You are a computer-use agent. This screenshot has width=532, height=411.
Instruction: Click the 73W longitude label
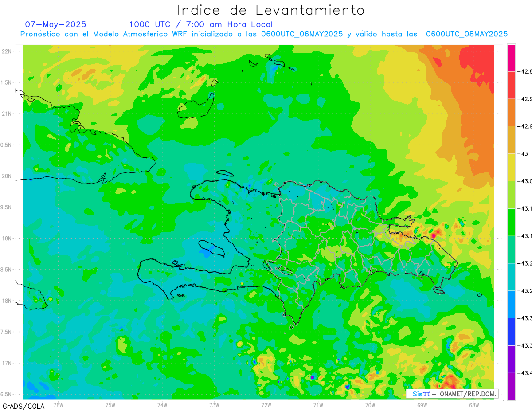pyautogui.click(x=214, y=404)
